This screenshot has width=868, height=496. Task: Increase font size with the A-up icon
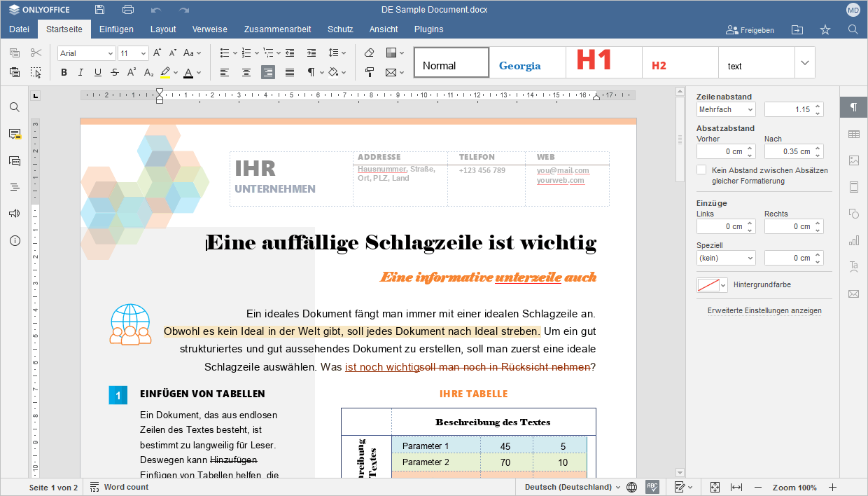(x=157, y=53)
